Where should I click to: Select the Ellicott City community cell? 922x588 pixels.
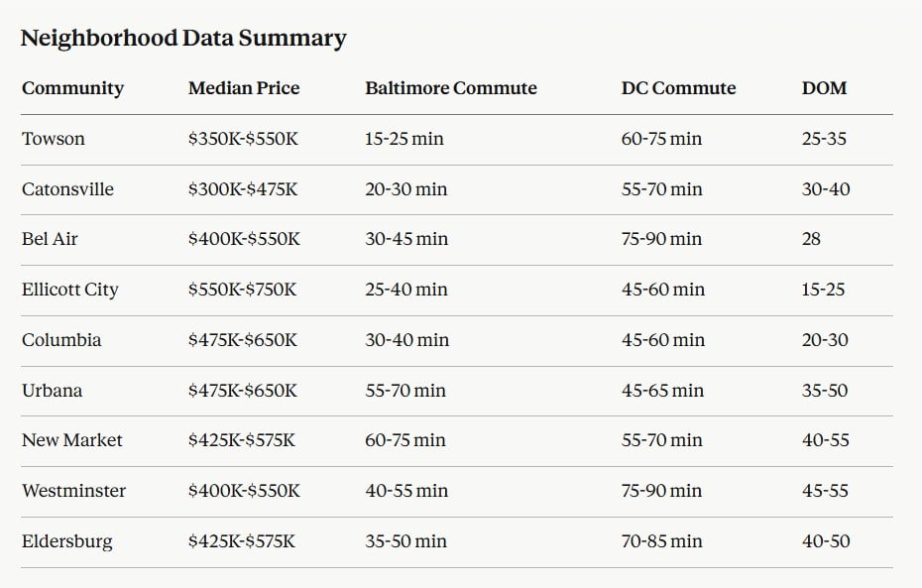click(x=69, y=290)
